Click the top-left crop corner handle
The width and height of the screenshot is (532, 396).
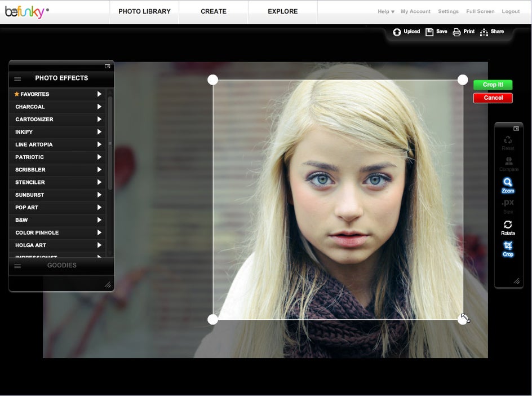coord(212,80)
